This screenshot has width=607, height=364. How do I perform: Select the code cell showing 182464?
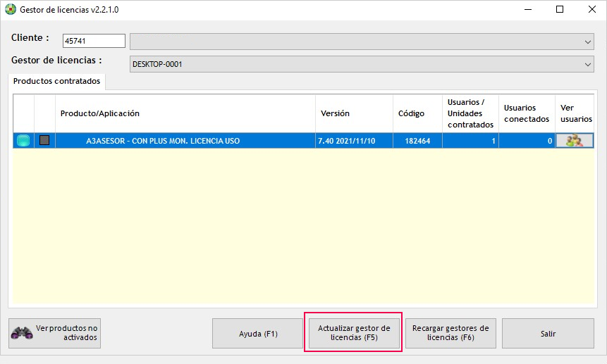click(417, 141)
